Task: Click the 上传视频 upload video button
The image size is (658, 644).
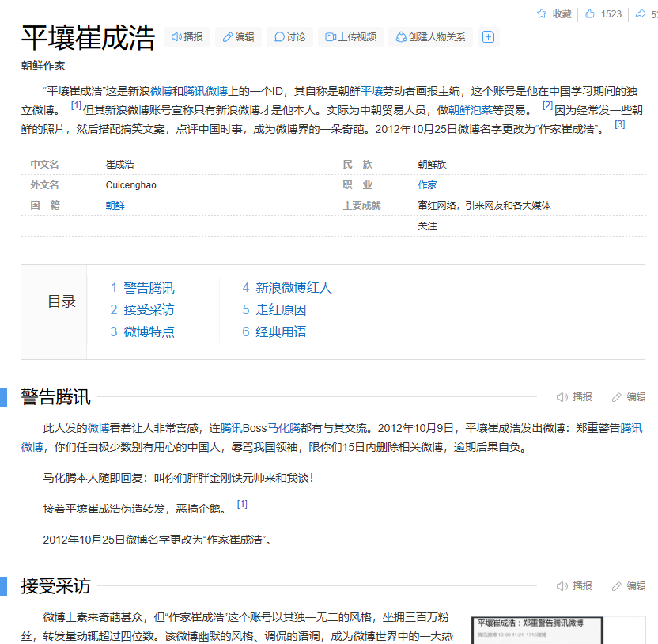Action: [350, 37]
